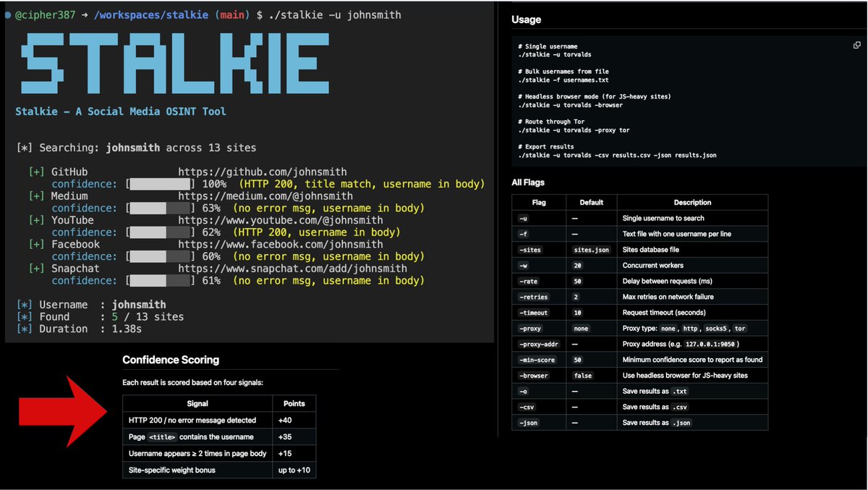Click "HTTP 200 / no error message detected" signal
868x490 pixels.
[x=192, y=420]
